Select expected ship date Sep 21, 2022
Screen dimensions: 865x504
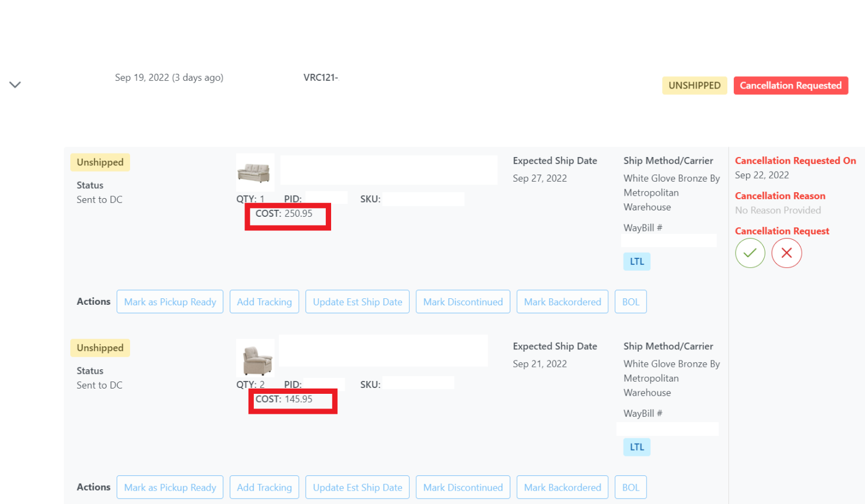tap(540, 364)
